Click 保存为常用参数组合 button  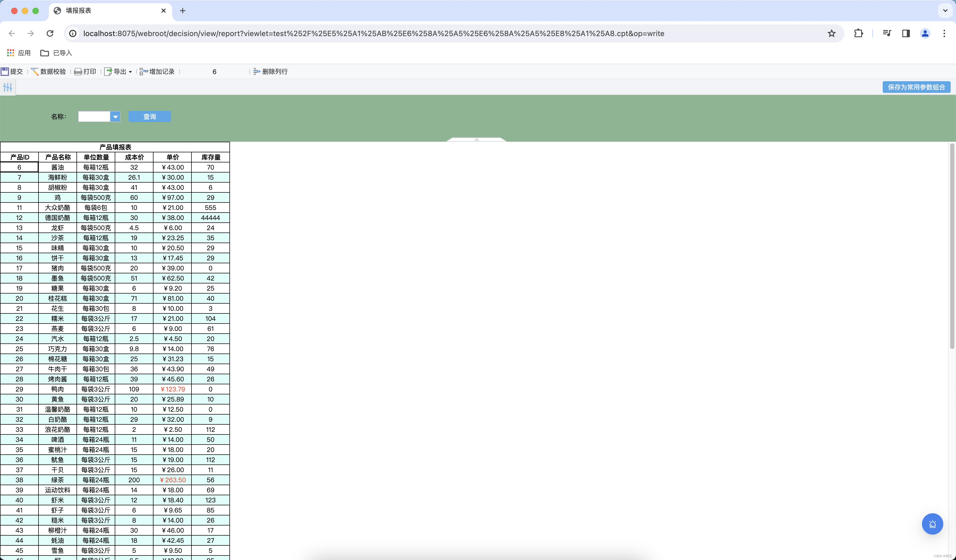[x=916, y=87]
